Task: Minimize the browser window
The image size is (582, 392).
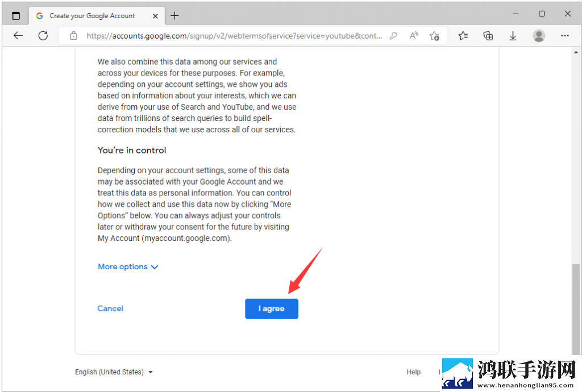Action: [x=516, y=14]
